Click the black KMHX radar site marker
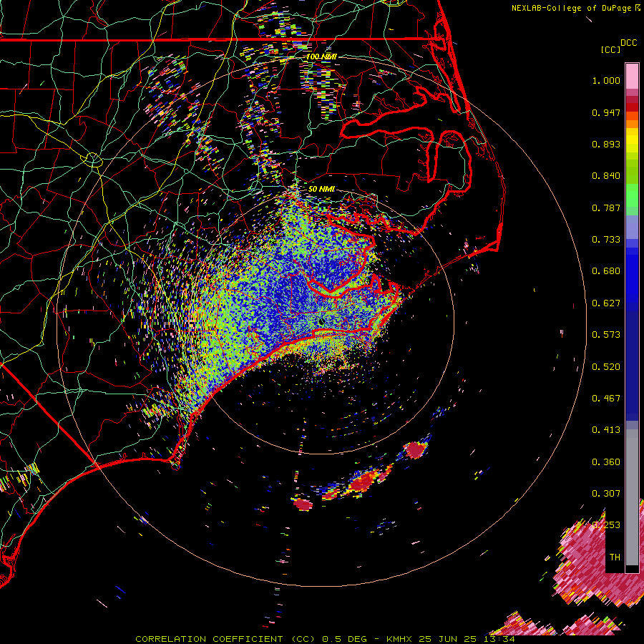 (x=321, y=322)
